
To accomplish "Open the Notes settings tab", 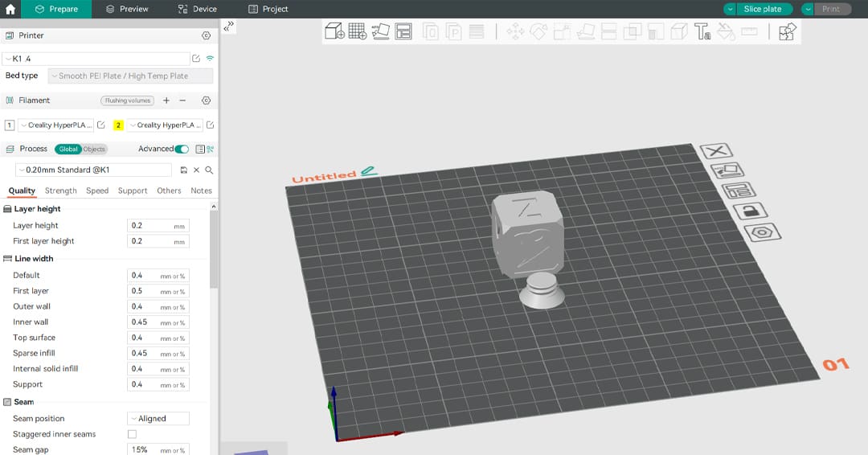I will pyautogui.click(x=201, y=191).
